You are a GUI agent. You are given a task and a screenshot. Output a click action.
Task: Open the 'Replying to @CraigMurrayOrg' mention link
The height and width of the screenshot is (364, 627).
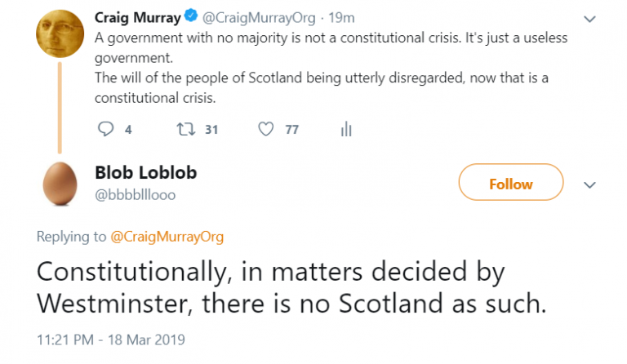167,237
